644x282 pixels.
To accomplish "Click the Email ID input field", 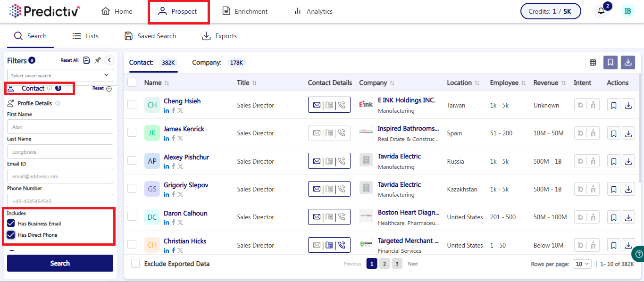I will point(60,176).
